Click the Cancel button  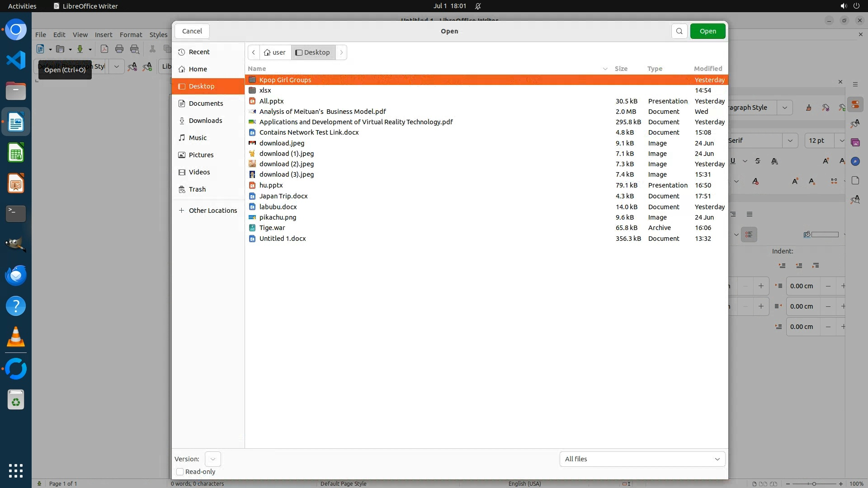[192, 31]
